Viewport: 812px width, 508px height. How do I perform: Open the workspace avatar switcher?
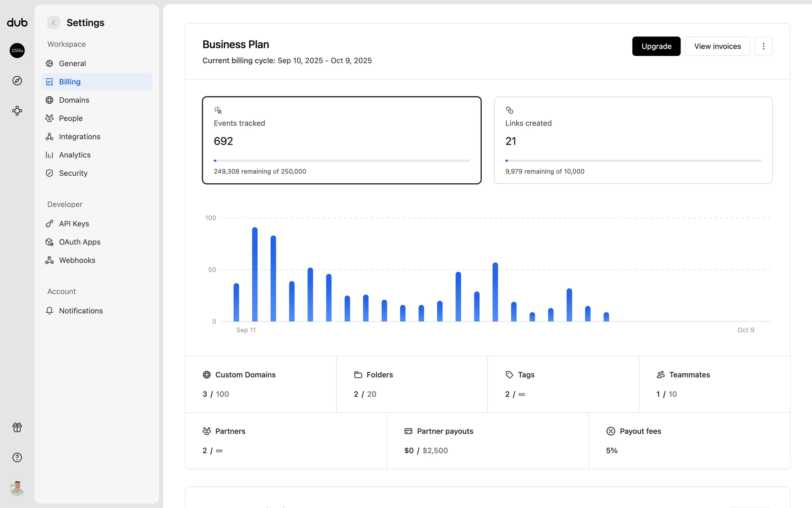tap(17, 50)
